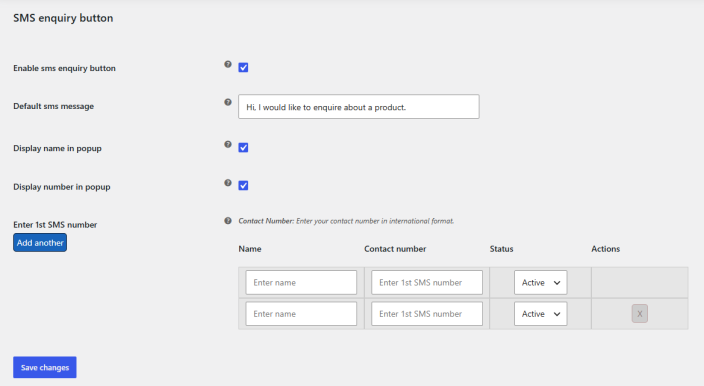Remove second contact row with X button

[x=640, y=314]
